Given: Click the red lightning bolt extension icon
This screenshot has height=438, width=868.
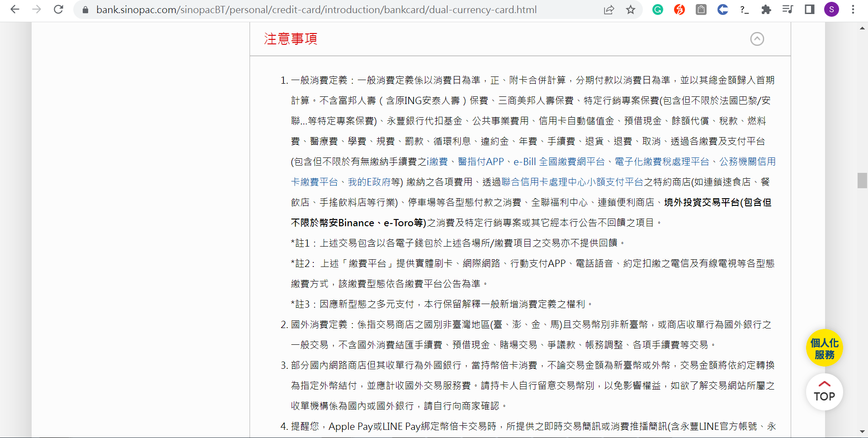Looking at the screenshot, I should 679,10.
